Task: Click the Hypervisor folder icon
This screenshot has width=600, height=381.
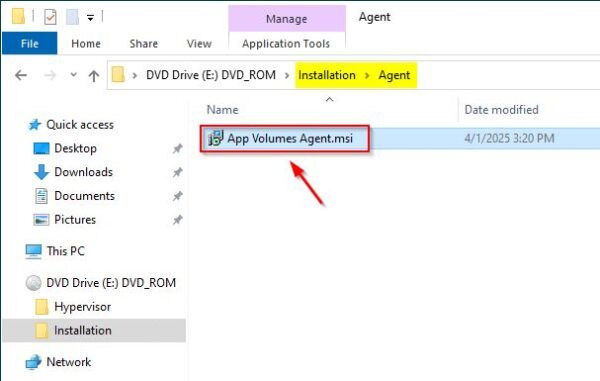Action: coord(42,307)
